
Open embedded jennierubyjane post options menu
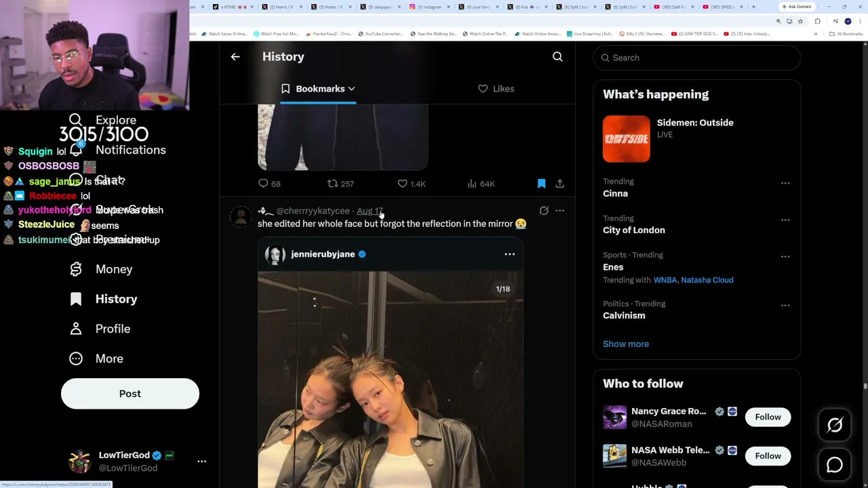pyautogui.click(x=509, y=254)
